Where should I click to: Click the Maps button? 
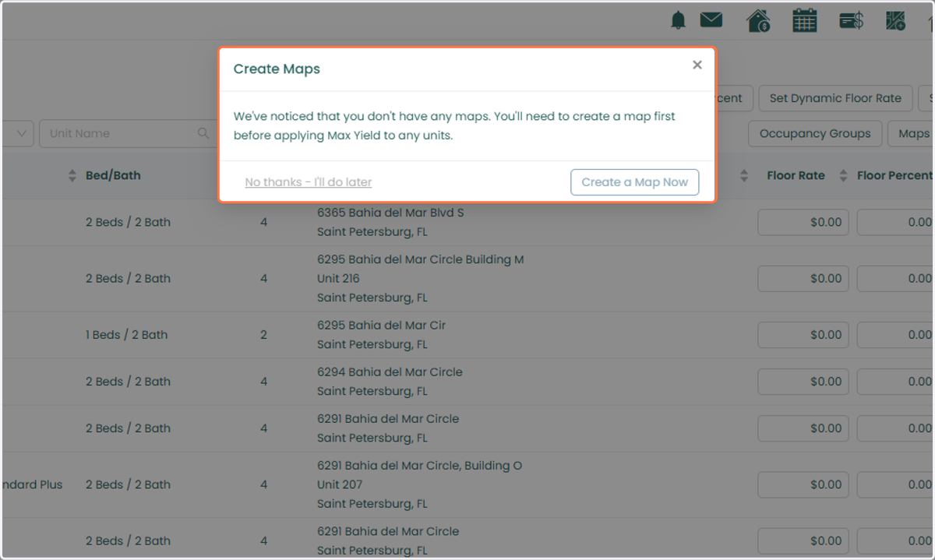912,133
